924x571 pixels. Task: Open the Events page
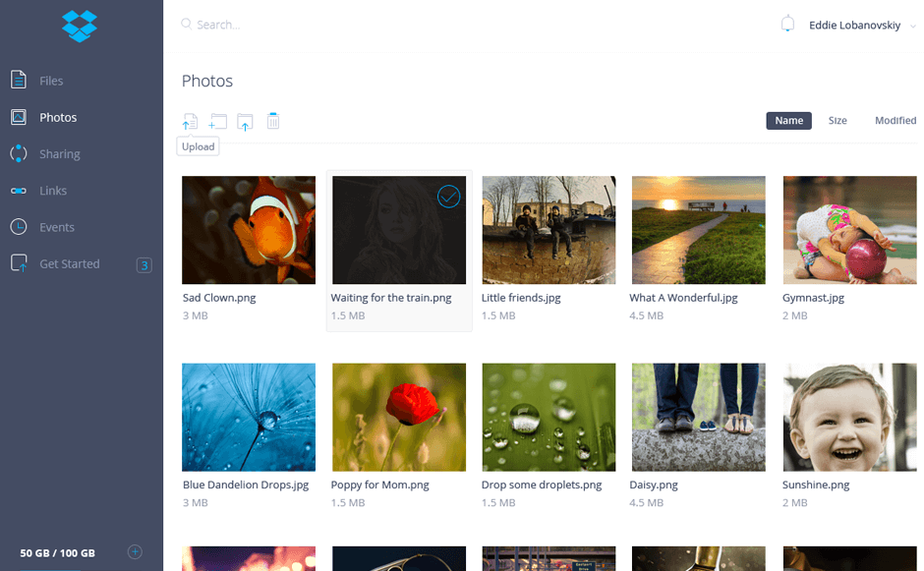(56, 227)
